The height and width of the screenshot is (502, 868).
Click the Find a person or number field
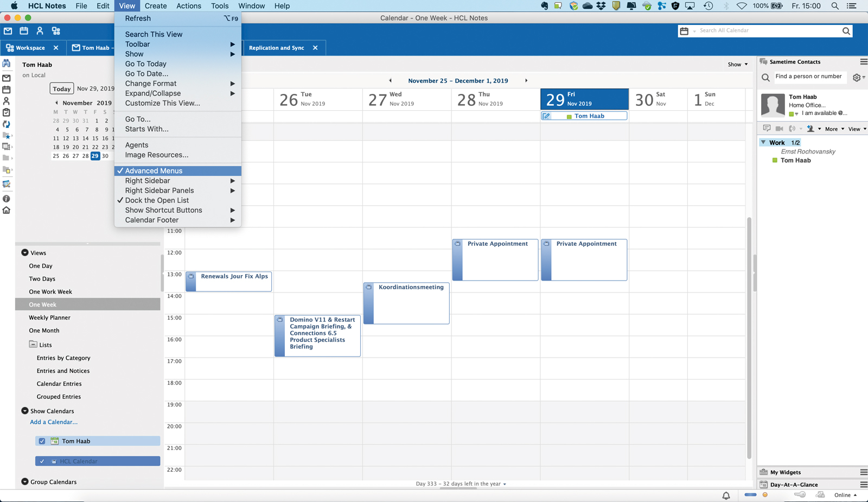click(x=809, y=77)
